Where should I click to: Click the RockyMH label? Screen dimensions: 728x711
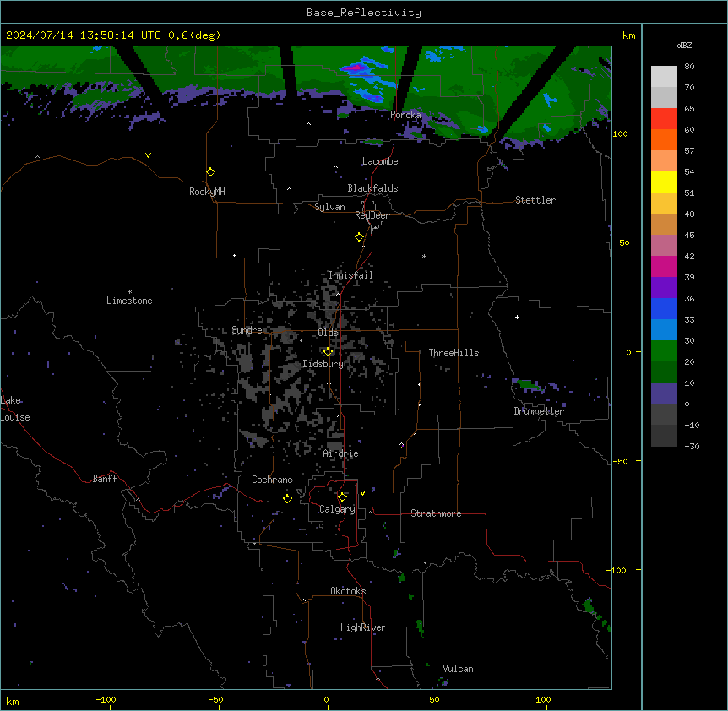207,192
